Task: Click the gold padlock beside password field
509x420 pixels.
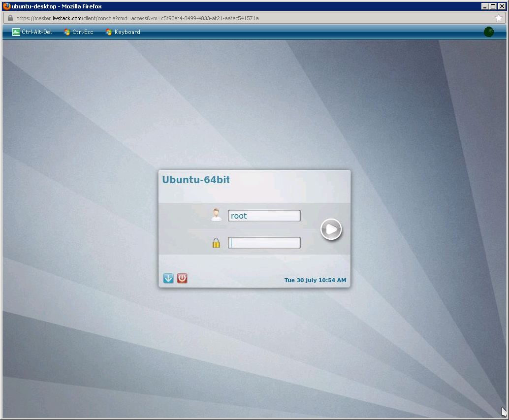Action: tap(216, 243)
